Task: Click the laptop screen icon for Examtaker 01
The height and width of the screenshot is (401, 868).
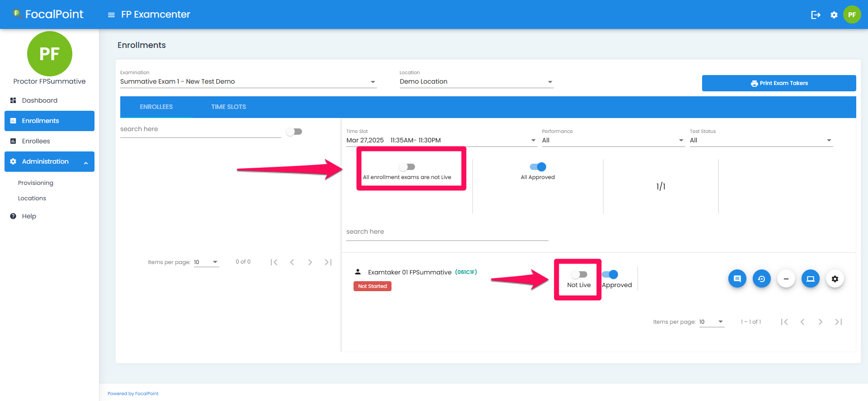Action: 811,278
